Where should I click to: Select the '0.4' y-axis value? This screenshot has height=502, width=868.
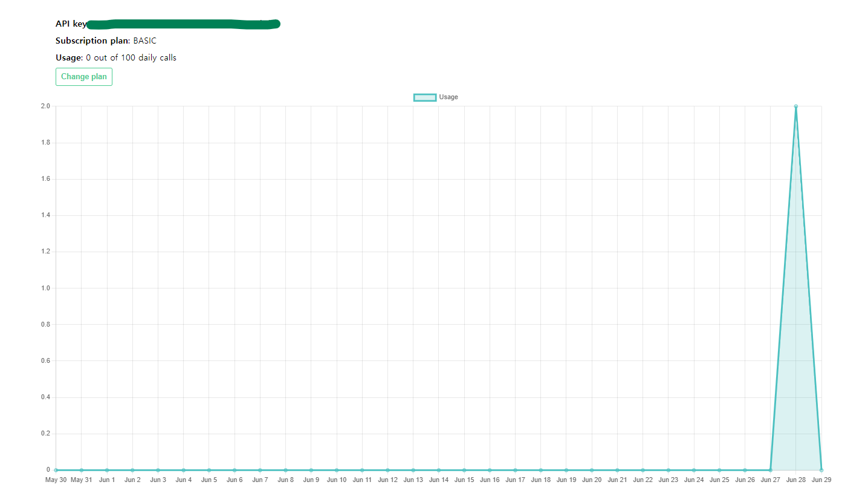point(45,397)
